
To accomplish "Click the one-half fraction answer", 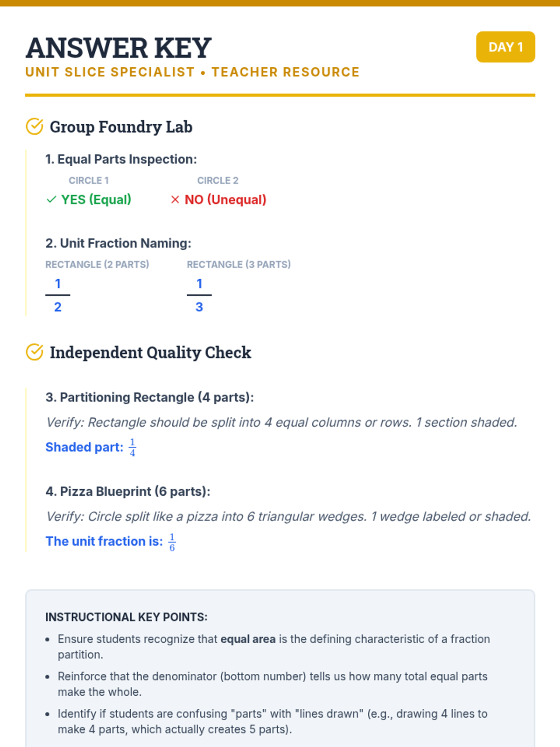I will [x=58, y=295].
